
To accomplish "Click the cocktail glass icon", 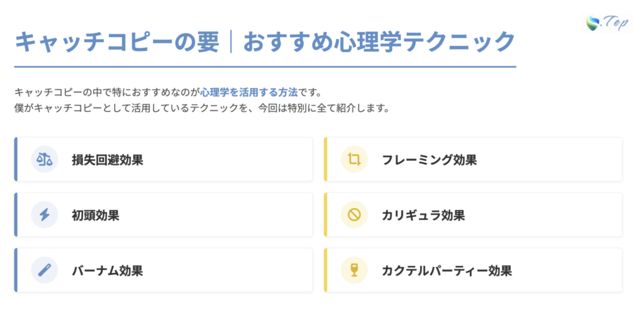I will click(x=354, y=270).
